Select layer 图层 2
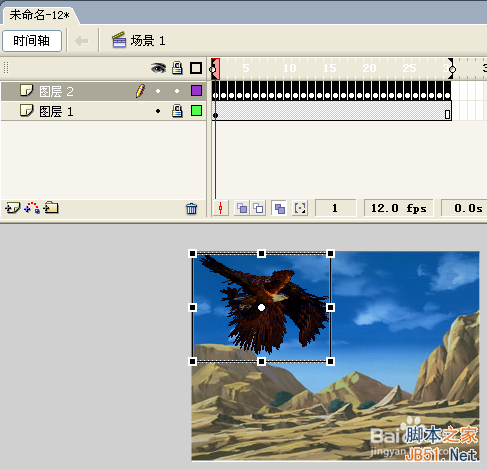Viewport: 487px width, 469px height. (103, 91)
